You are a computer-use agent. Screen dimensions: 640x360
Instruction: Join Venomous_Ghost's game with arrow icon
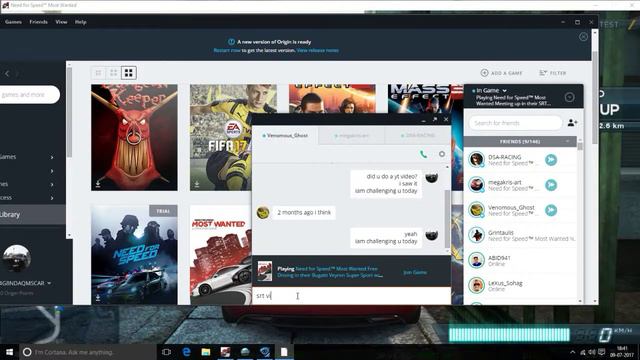click(551, 210)
